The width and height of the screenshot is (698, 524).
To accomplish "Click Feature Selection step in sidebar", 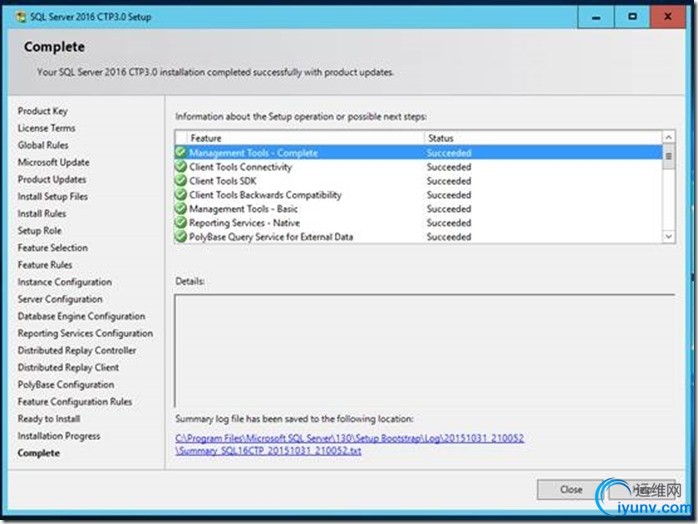I will point(53,248).
